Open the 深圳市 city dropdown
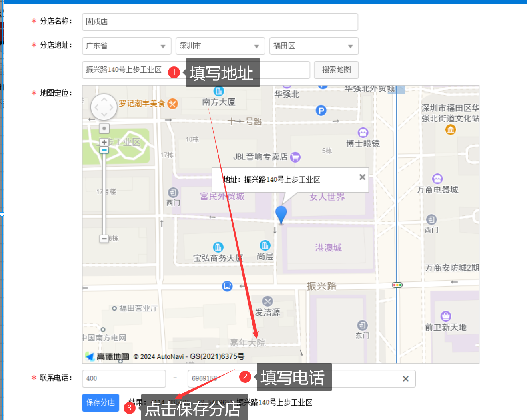This screenshot has height=420, width=527. pyautogui.click(x=220, y=46)
